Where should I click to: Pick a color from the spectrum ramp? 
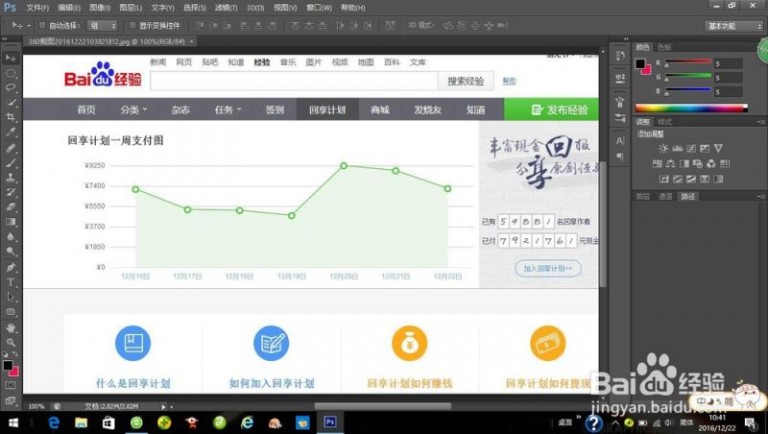691,108
